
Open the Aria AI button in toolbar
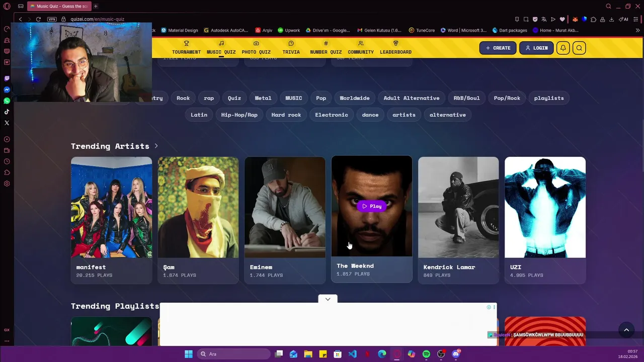[x=623, y=19]
